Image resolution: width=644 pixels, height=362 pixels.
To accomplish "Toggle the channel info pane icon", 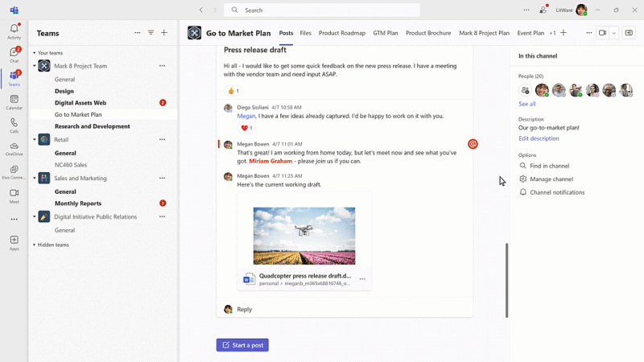I will tap(629, 33).
